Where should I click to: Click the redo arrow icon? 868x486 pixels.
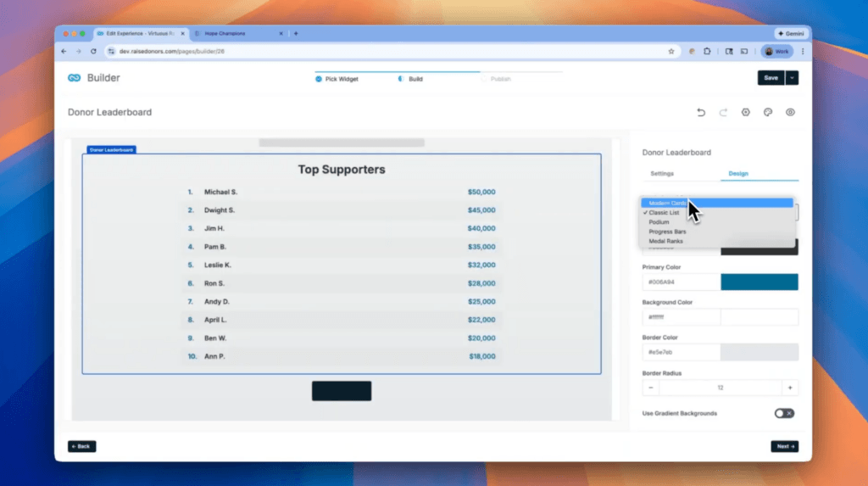coord(723,113)
